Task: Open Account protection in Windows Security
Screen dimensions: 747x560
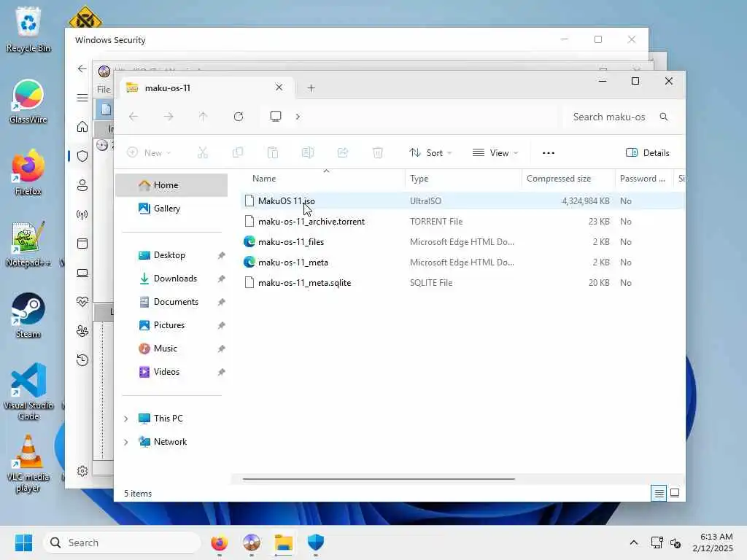Action: click(82, 185)
